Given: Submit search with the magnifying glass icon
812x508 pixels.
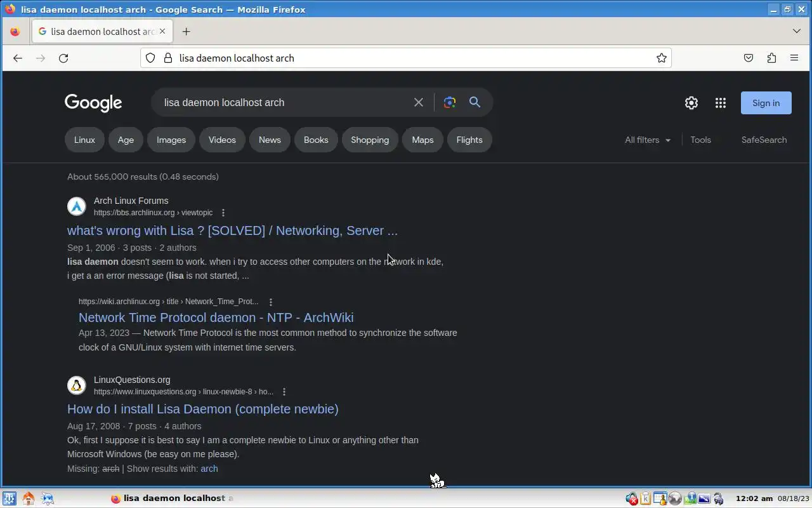Looking at the screenshot, I should 475,102.
